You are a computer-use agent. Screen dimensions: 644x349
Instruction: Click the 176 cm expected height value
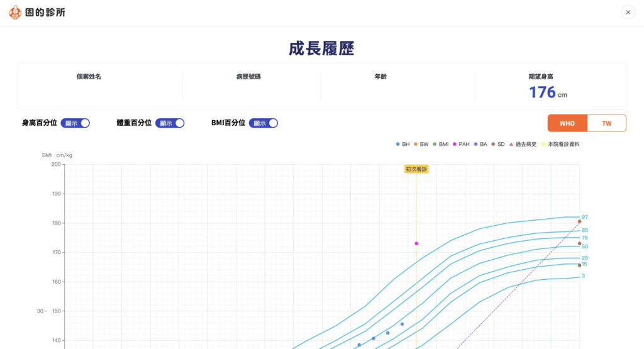point(548,92)
